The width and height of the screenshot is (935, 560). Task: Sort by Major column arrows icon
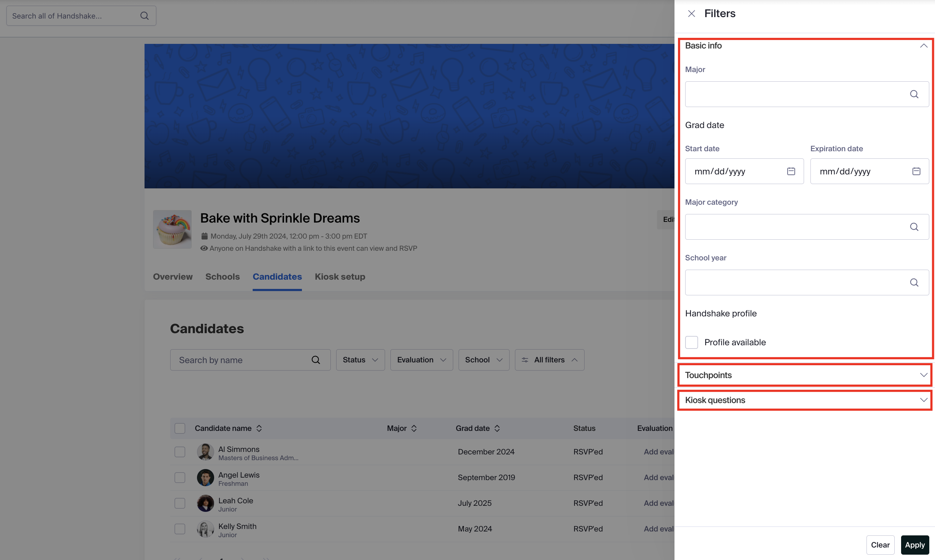click(x=414, y=428)
